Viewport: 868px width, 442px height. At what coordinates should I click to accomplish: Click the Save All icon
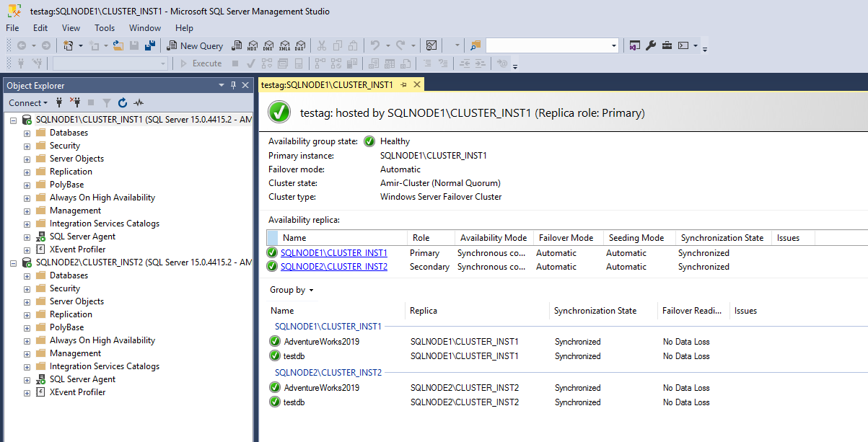click(150, 45)
